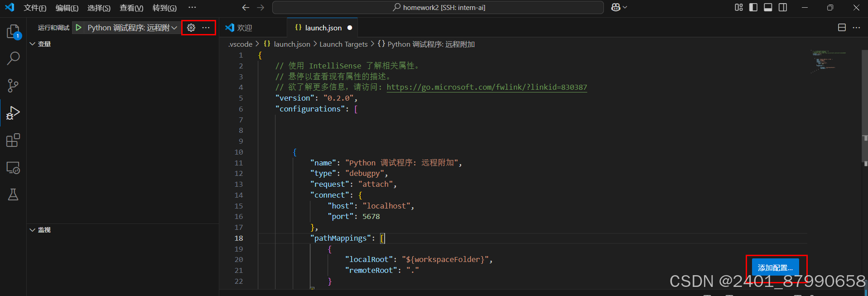This screenshot has height=296, width=868.
Task: Click the command center search box
Action: [x=438, y=7]
